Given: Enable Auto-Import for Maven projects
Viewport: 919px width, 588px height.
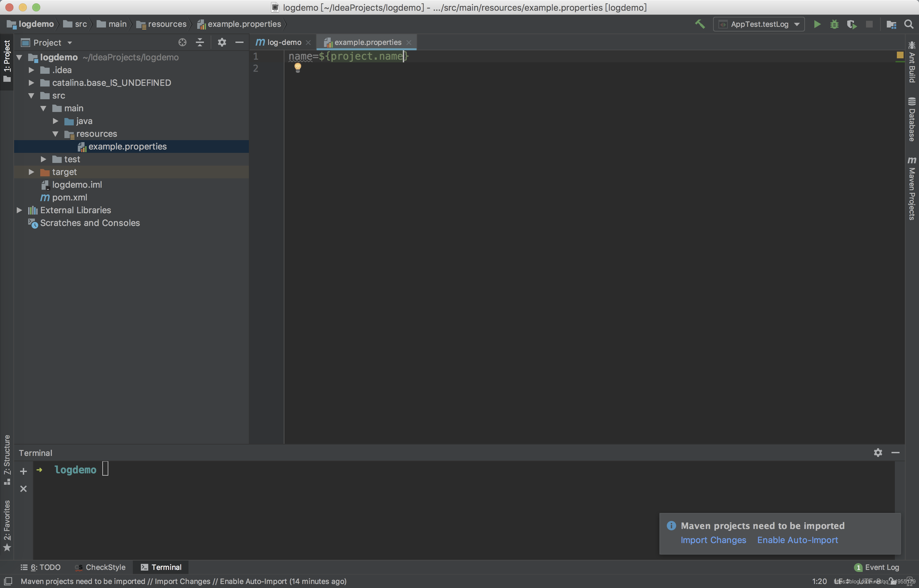Looking at the screenshot, I should click(798, 540).
